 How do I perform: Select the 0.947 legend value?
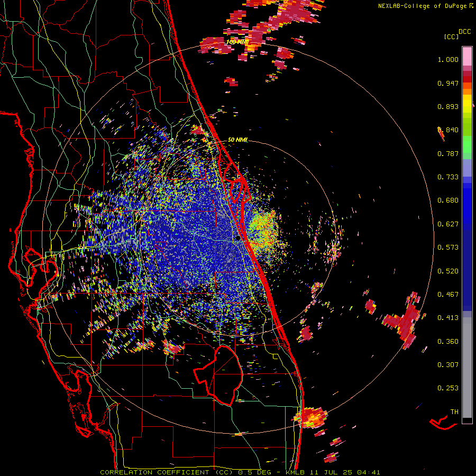[448, 83]
